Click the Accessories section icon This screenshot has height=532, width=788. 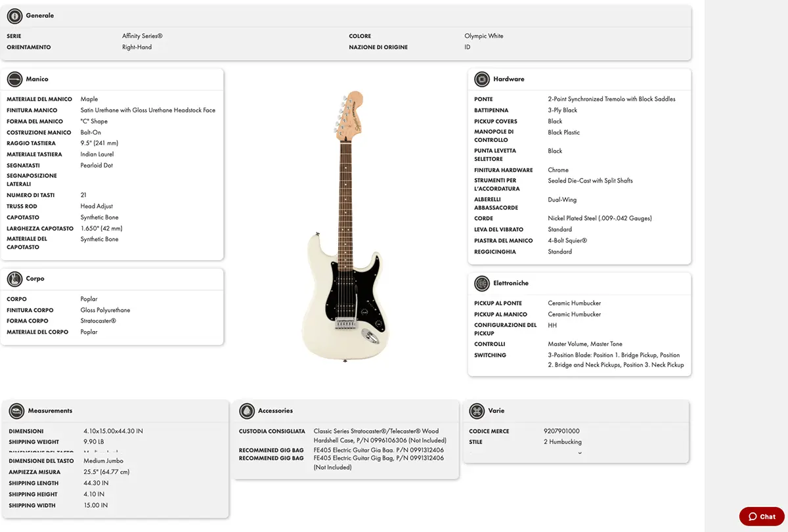click(x=247, y=411)
